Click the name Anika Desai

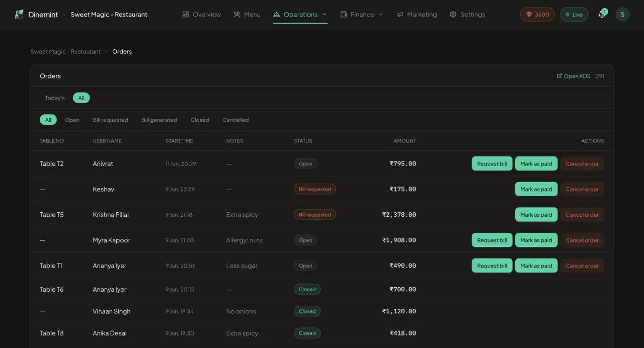(x=110, y=333)
